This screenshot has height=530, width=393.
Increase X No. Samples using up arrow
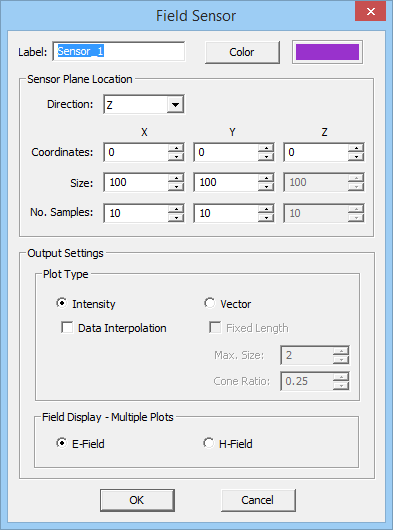(176, 209)
